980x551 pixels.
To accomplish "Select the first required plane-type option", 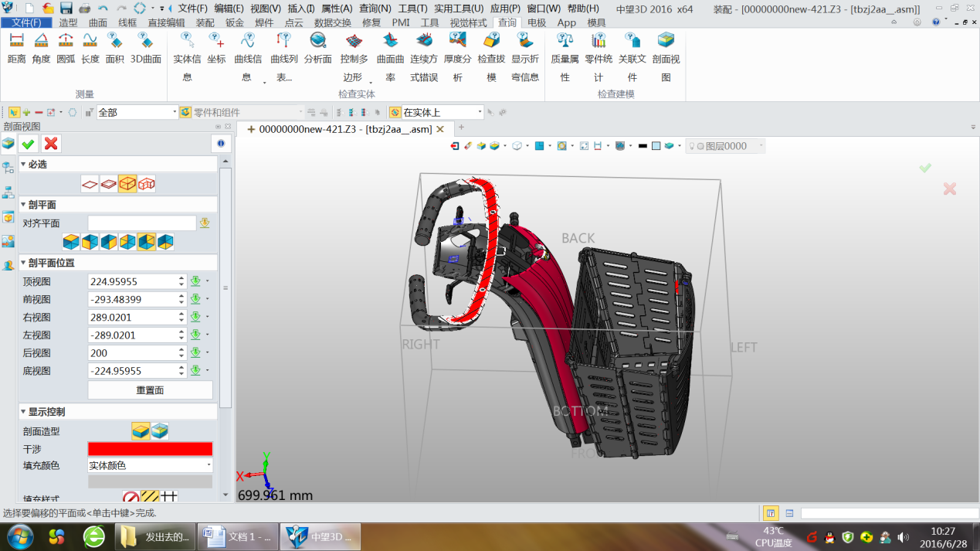I will (90, 184).
